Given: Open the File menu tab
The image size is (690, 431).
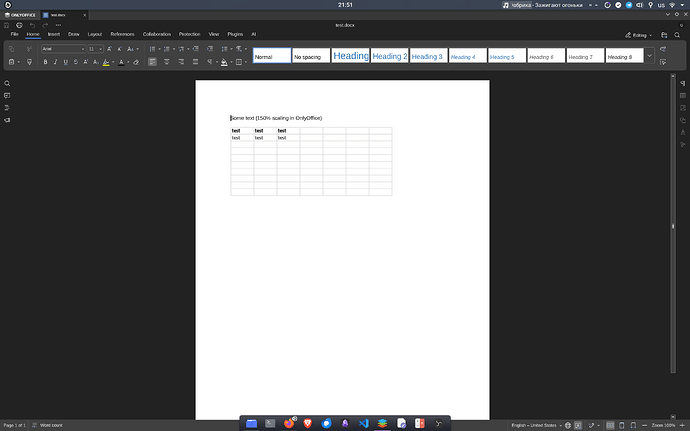Looking at the screenshot, I should [x=15, y=34].
